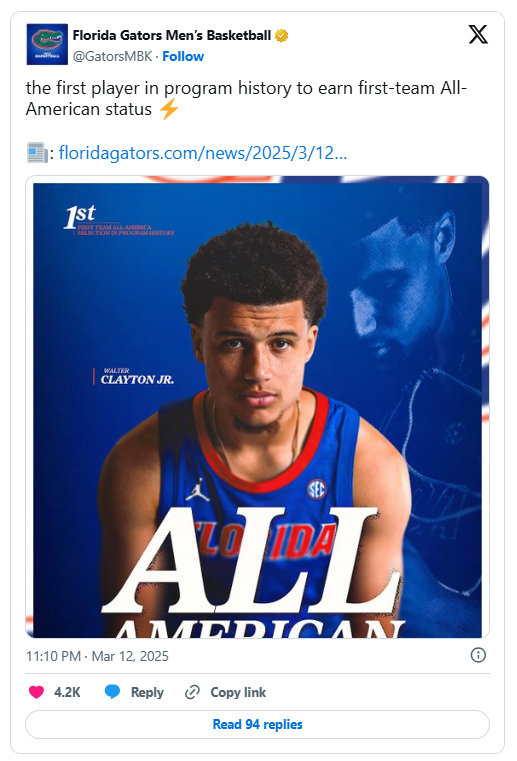Click the @GatorsMBK handle
The height and width of the screenshot is (761, 517).
[113, 56]
